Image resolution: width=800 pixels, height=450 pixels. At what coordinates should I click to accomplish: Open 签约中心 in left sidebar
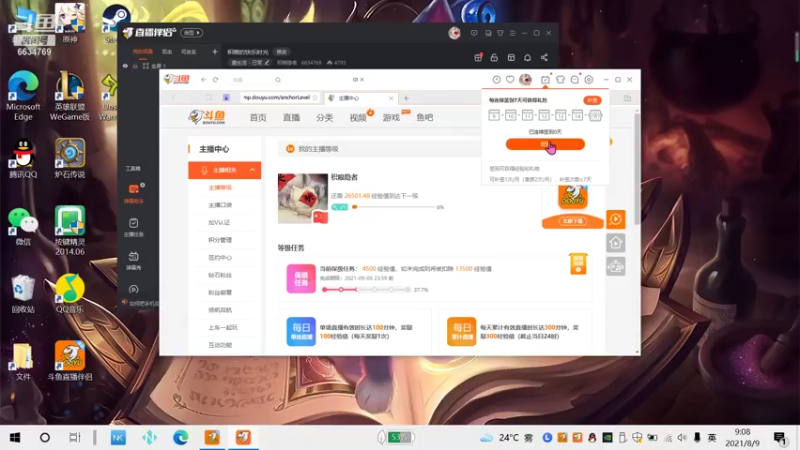[x=220, y=258]
